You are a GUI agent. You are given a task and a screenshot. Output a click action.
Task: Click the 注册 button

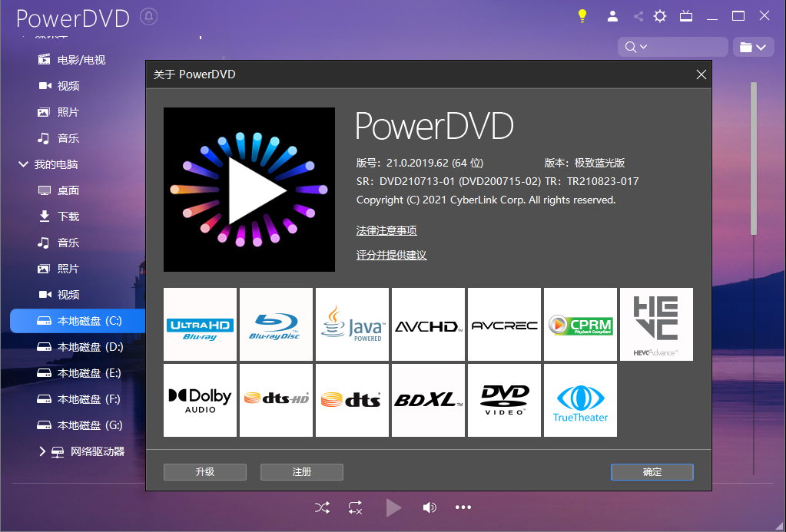302,472
